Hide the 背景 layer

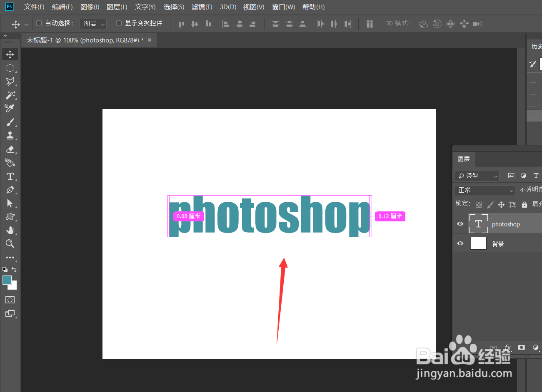click(460, 243)
